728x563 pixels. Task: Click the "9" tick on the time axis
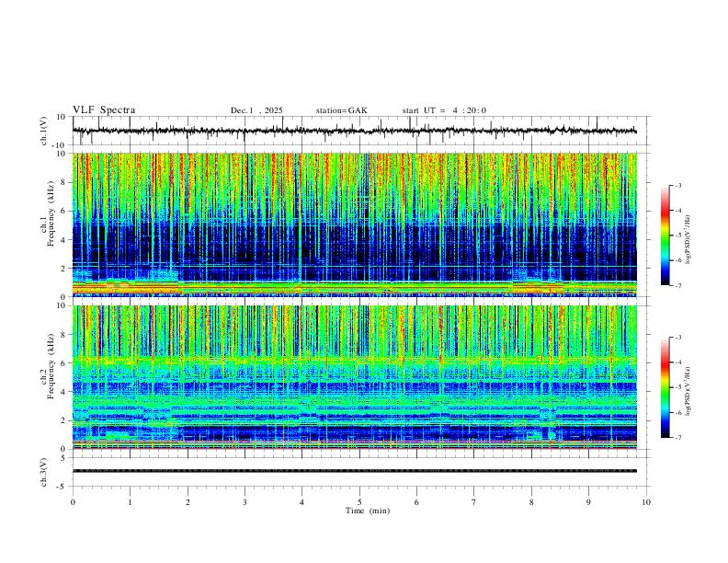pyautogui.click(x=588, y=502)
